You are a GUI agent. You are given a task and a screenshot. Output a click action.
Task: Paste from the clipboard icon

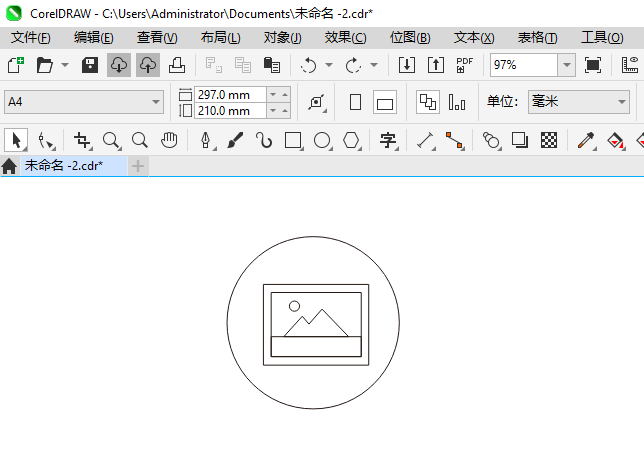click(x=271, y=65)
